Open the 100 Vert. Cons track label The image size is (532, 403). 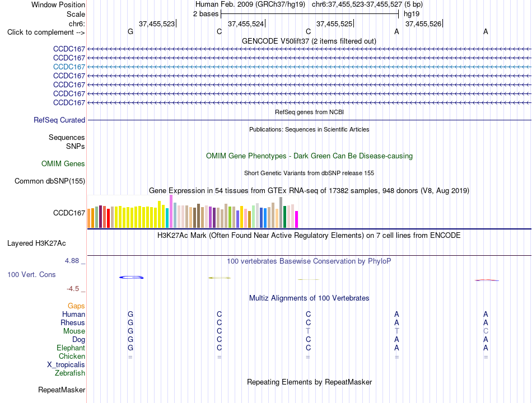31,274
